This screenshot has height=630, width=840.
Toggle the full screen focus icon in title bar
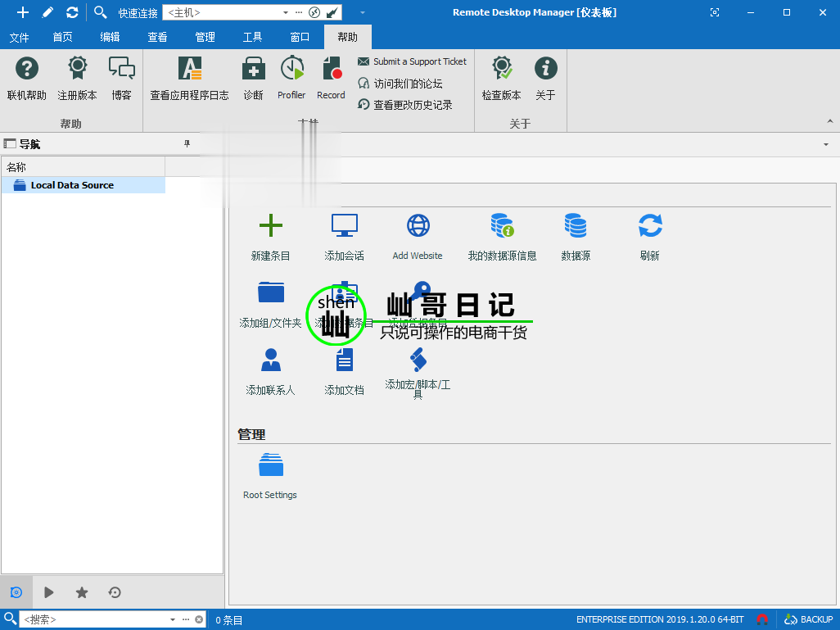(x=715, y=12)
